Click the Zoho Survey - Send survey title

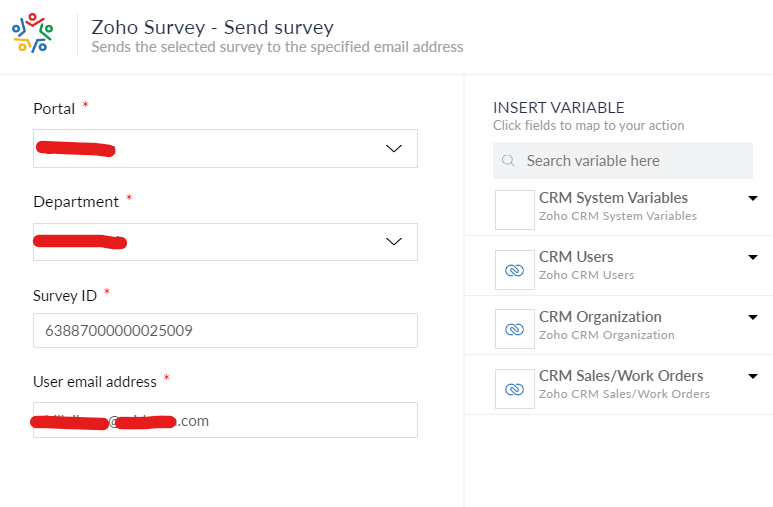[212, 27]
